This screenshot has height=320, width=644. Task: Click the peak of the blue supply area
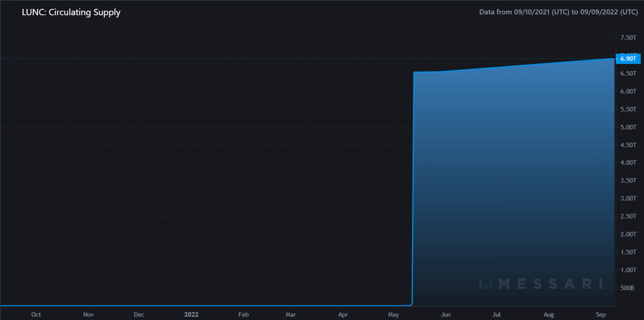click(x=608, y=60)
